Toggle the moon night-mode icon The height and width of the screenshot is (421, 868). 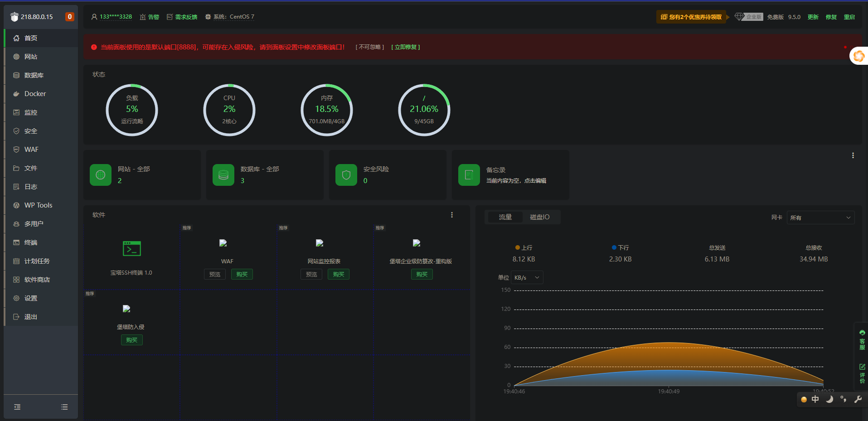point(829,399)
